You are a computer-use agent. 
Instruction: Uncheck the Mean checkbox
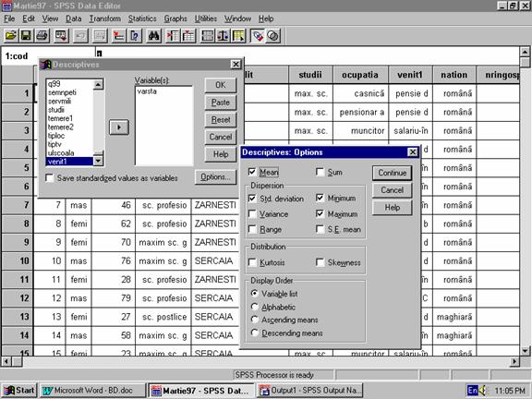252,172
